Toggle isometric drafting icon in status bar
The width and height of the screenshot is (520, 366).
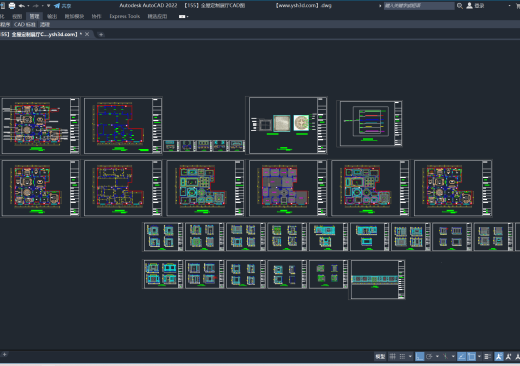[x=445, y=357]
